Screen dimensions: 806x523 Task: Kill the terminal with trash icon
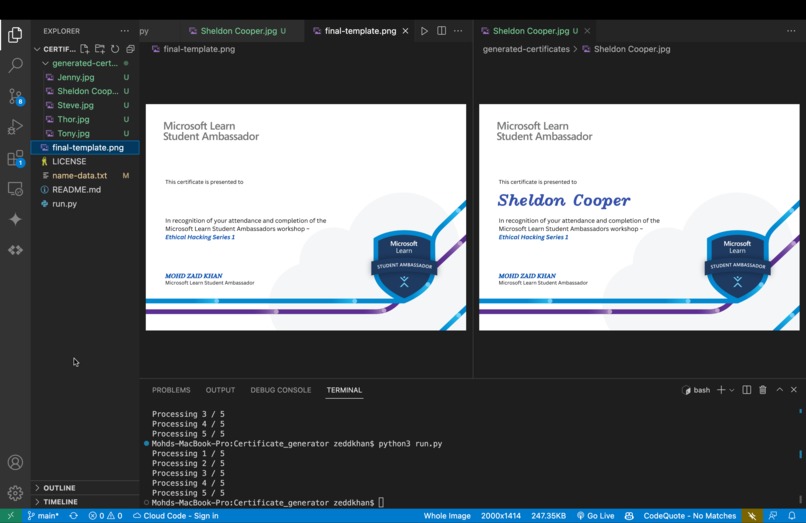763,390
